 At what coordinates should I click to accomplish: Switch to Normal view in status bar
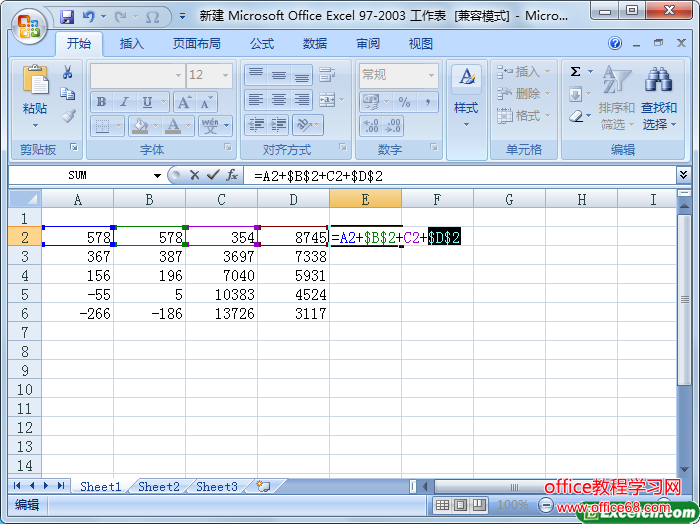442,505
